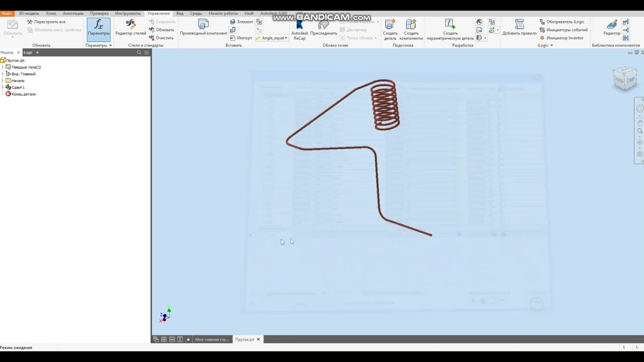
Task: Open Обозреватель iLogic browser
Action: [562, 22]
